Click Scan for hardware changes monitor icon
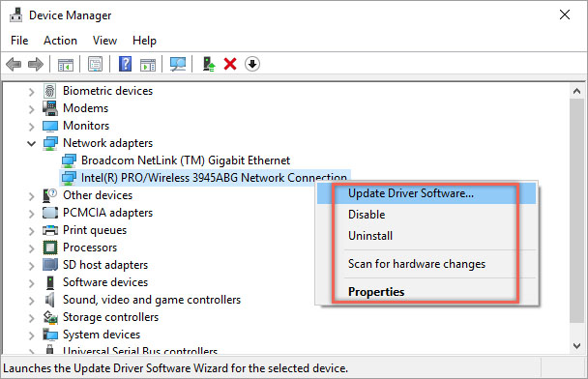Screen dimensions: 588x379 point(178,64)
